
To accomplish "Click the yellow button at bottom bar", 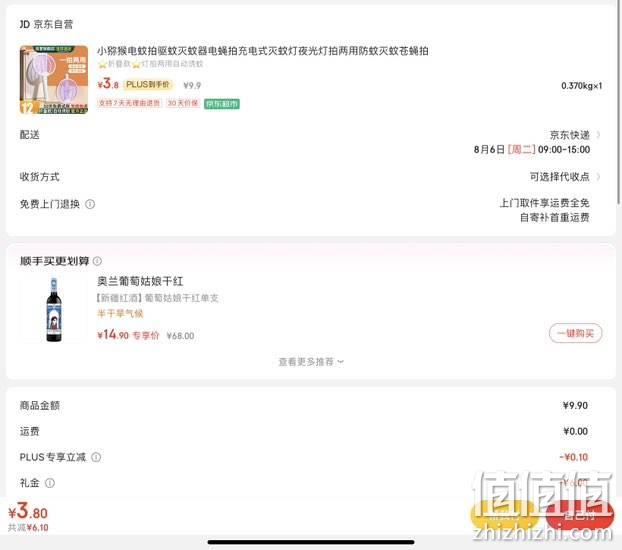I will 505,515.
